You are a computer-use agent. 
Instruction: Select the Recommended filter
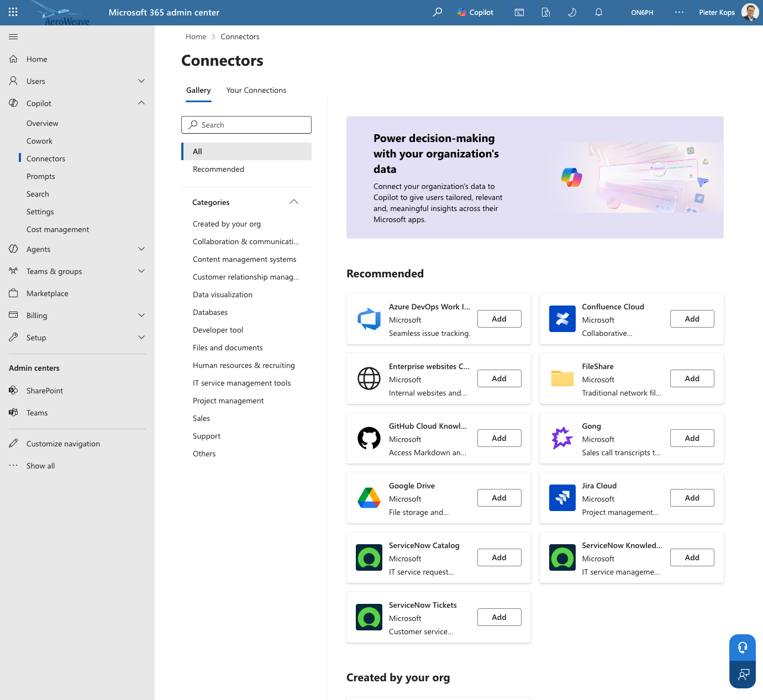pyautogui.click(x=246, y=169)
